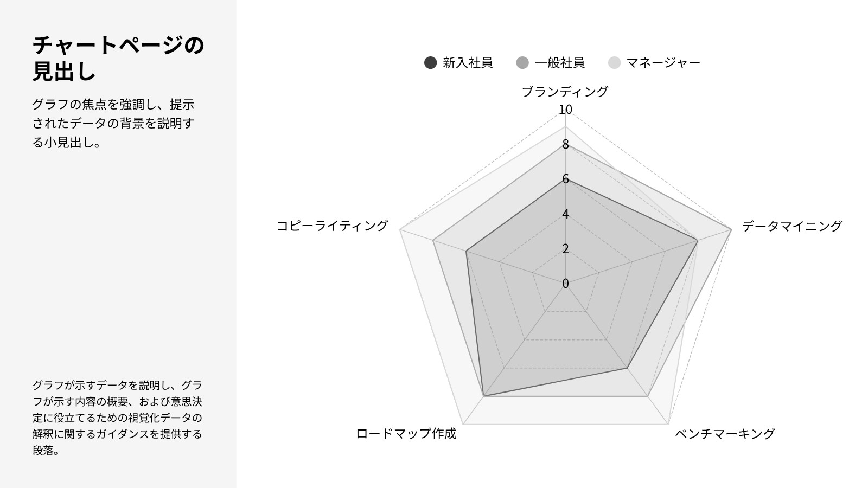868x488 pixels.
Task: Click the dark 新入社員 legend circle
Action: pos(430,63)
